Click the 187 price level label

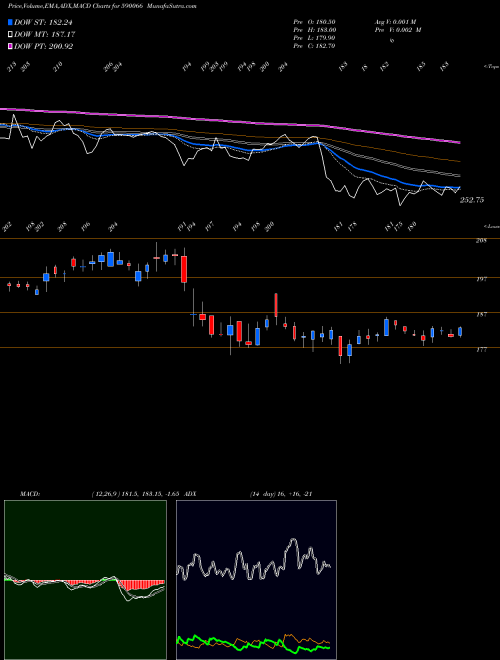click(x=481, y=314)
